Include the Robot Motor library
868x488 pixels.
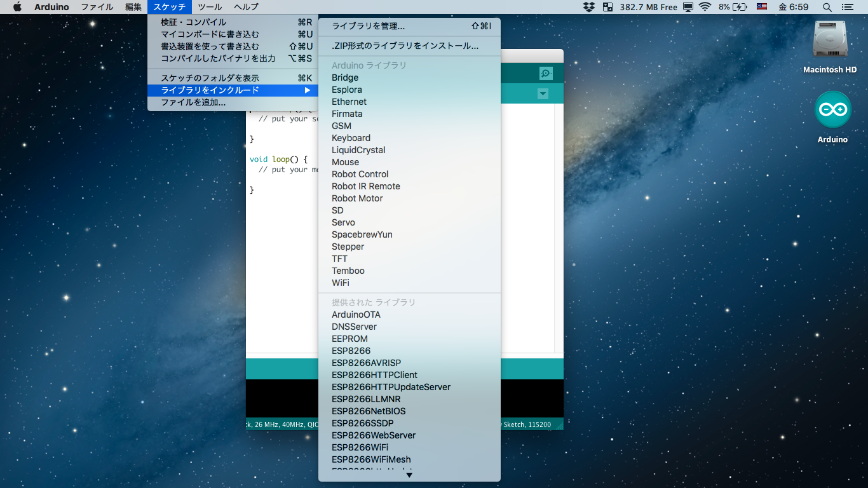pos(409,198)
